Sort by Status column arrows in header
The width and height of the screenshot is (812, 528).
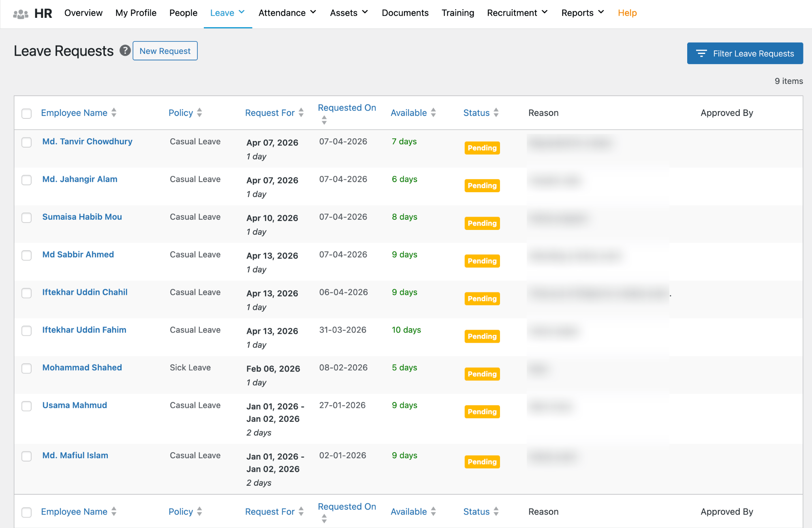[x=496, y=113]
